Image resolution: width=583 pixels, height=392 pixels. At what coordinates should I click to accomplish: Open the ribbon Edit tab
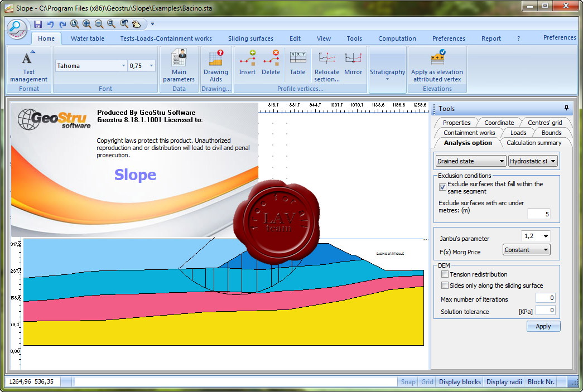[x=295, y=38]
